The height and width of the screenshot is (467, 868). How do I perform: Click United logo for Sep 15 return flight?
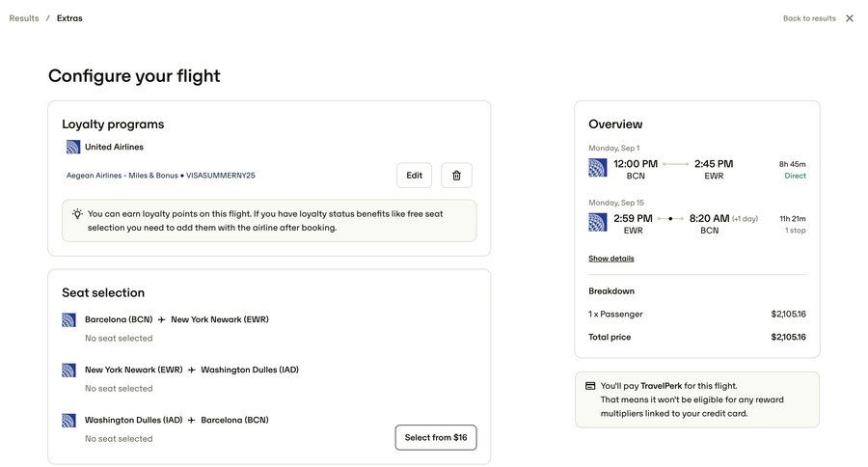598,223
